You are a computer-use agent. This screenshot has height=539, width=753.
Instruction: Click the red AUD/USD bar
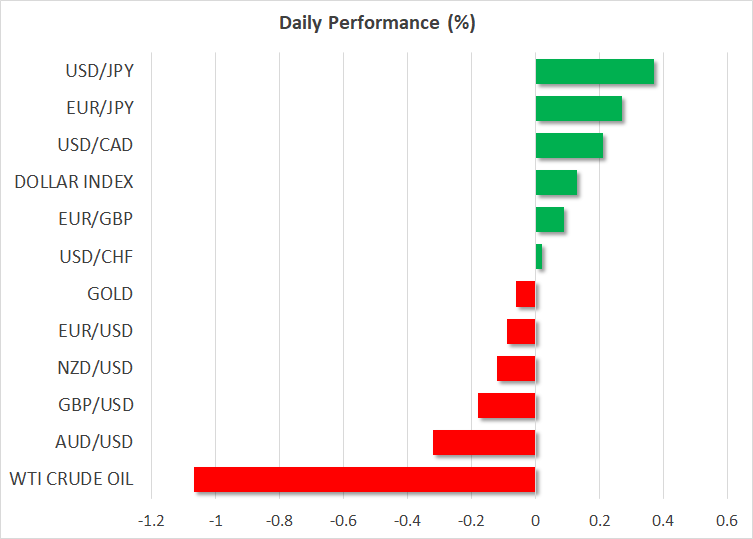(x=484, y=442)
